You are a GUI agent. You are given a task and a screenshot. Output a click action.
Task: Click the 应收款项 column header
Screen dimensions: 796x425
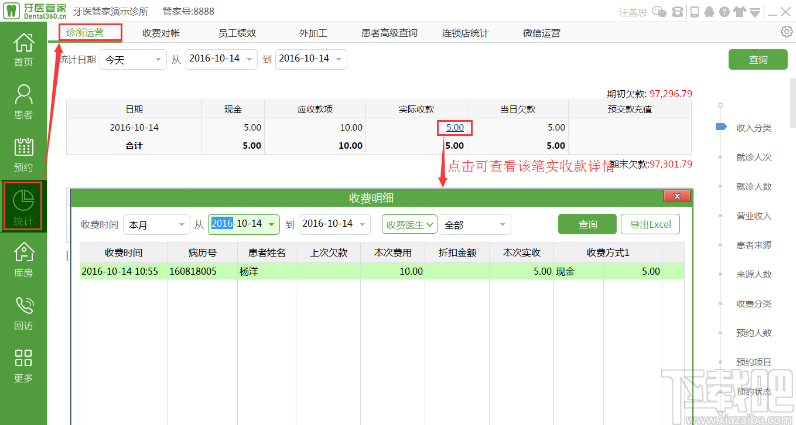click(315, 109)
